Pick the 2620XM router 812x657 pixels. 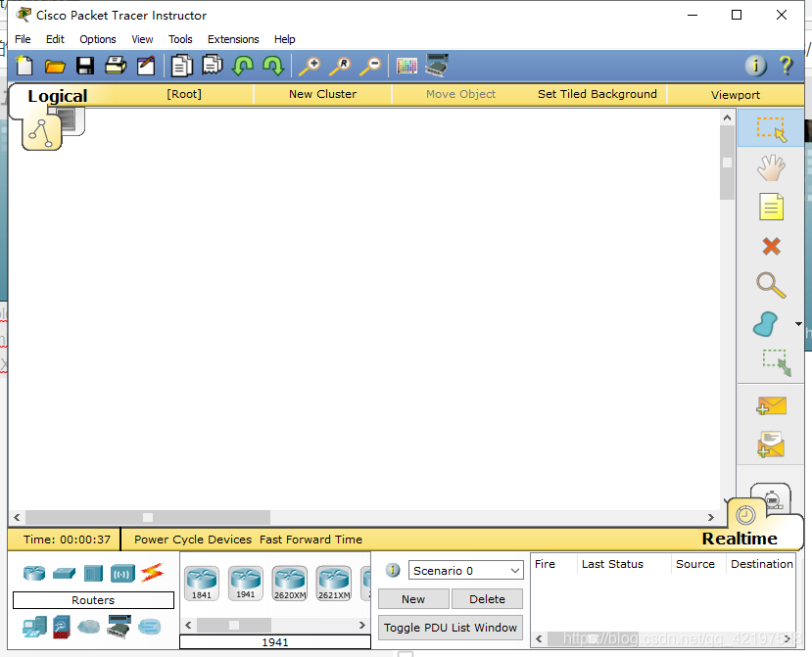tap(290, 583)
